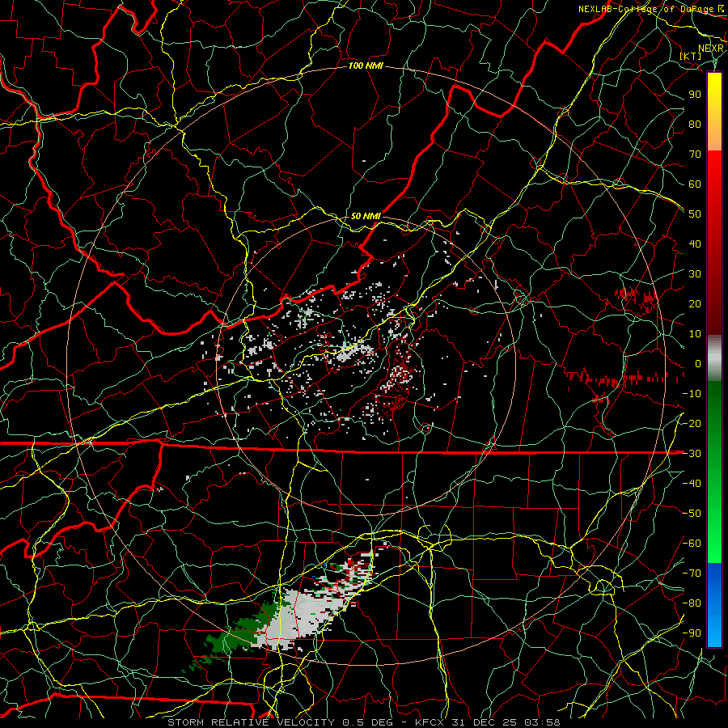Screen dimensions: 728x728
Task: Click the 0 knot scale label
Action: pyautogui.click(x=698, y=363)
